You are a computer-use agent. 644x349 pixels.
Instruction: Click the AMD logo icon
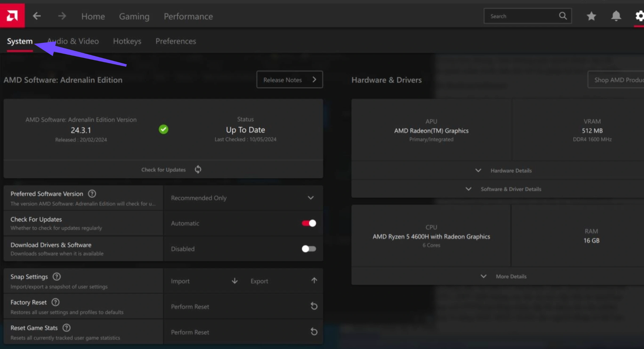(x=12, y=16)
